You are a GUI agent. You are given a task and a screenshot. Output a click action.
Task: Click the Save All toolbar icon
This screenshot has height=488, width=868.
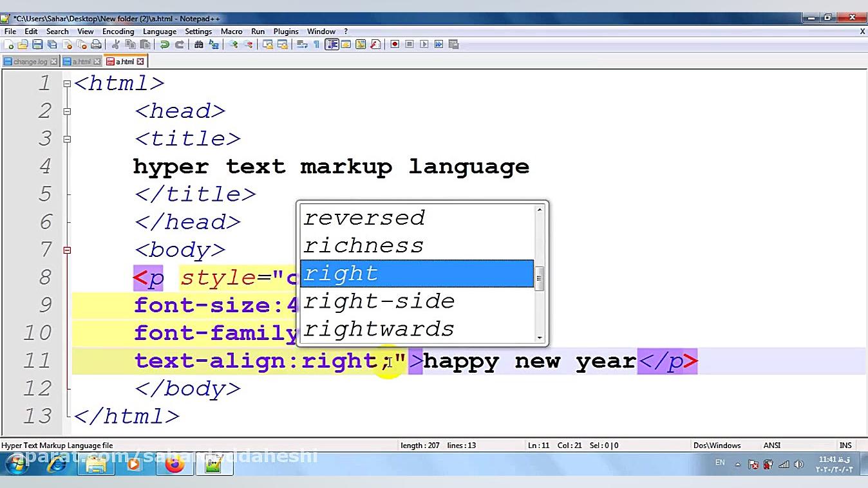coord(52,44)
